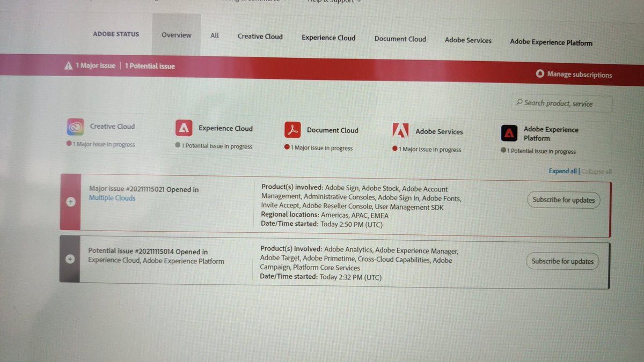Click the warning triangle in the red banner
Viewport: 644px width, 362px height.
click(68, 65)
